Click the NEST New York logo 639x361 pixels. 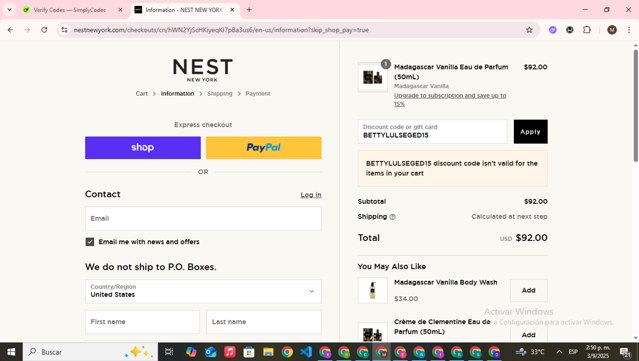tap(203, 70)
